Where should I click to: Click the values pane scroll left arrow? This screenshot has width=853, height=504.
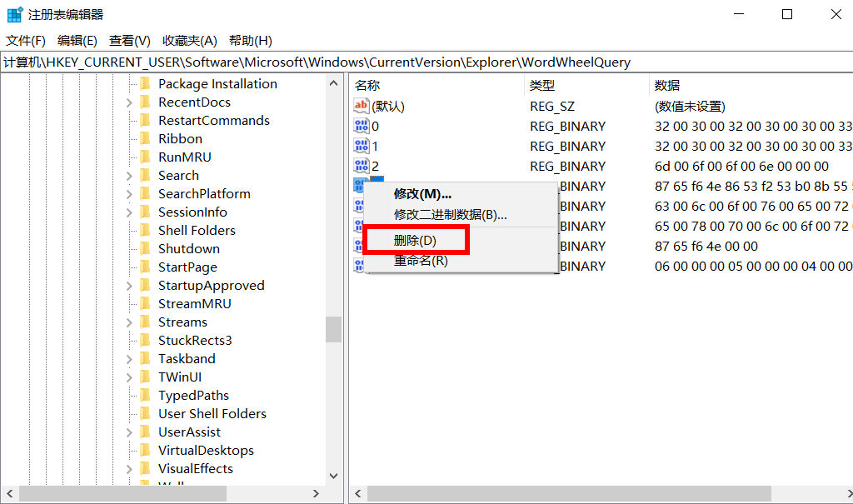pyautogui.click(x=358, y=494)
